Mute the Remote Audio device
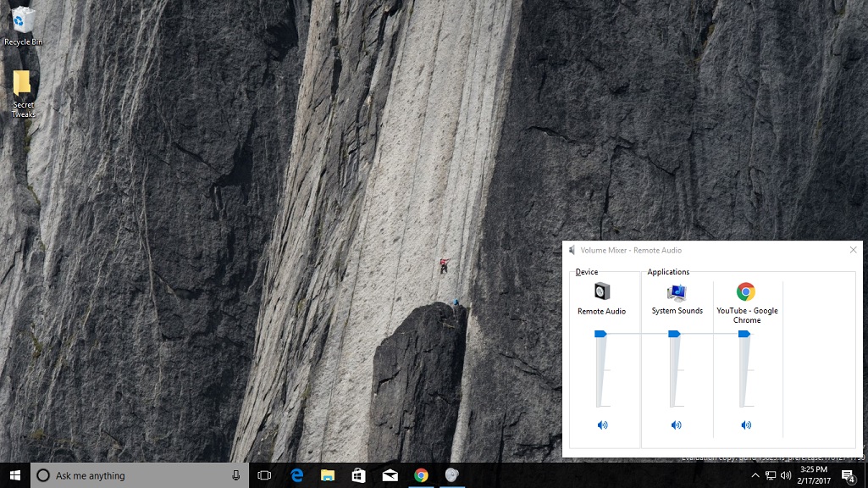868x488 pixels. pyautogui.click(x=602, y=425)
